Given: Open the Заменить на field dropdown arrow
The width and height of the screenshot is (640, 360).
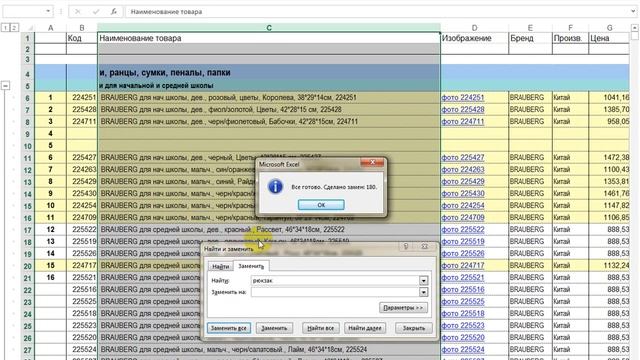Looking at the screenshot, I should point(423,292).
